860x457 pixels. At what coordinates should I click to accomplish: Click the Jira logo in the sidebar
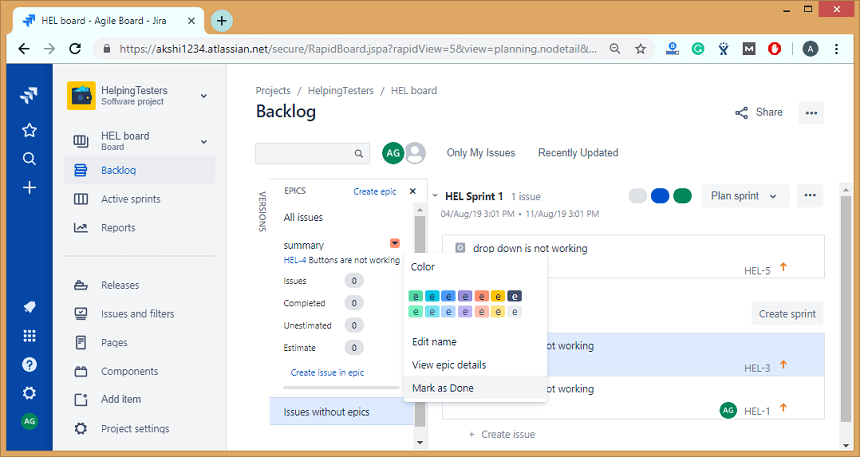pos(29,96)
